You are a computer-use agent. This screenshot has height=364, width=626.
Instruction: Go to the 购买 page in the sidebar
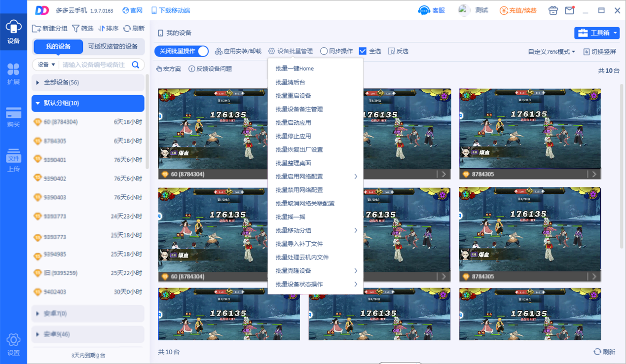[x=13, y=117]
